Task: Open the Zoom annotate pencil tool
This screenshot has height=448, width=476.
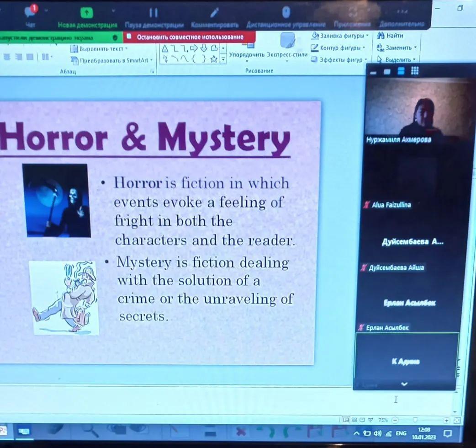Action: click(214, 13)
